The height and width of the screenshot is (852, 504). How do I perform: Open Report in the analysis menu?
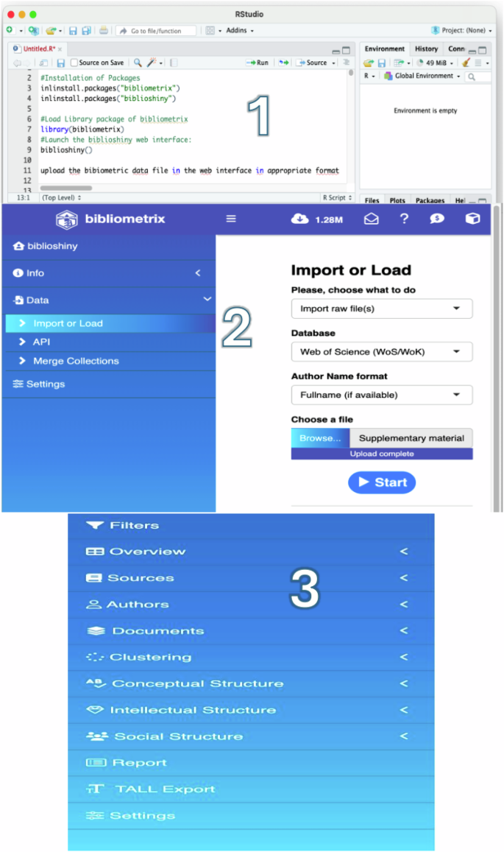click(x=251, y=763)
